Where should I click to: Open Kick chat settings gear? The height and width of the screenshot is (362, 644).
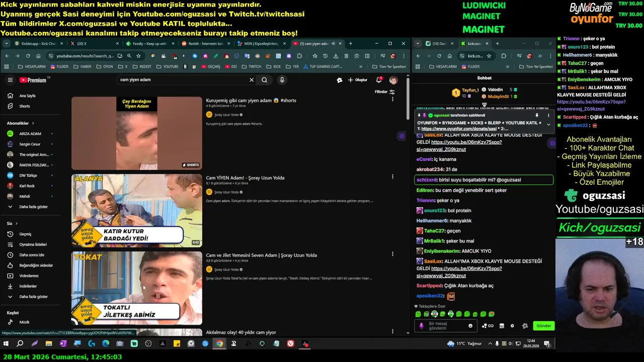[x=512, y=326]
